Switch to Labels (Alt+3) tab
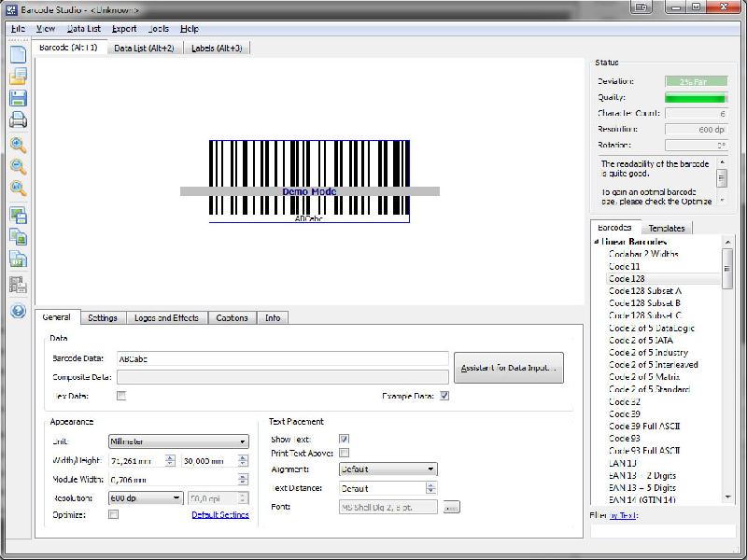 click(217, 49)
